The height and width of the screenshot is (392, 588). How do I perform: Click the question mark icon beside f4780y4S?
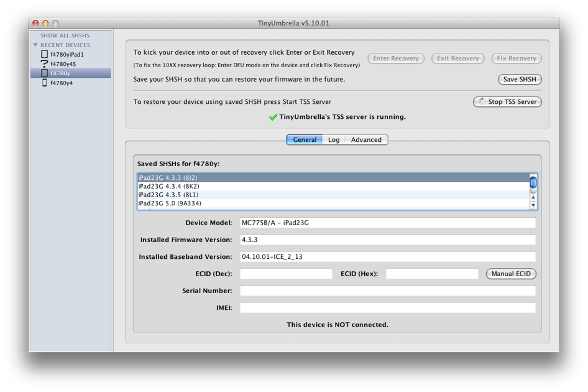coord(44,64)
